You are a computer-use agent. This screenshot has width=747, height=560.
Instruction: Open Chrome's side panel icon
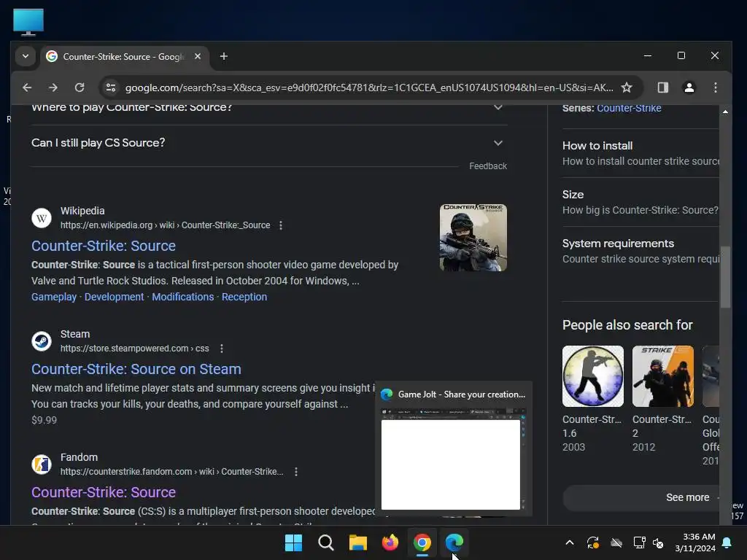[662, 87]
